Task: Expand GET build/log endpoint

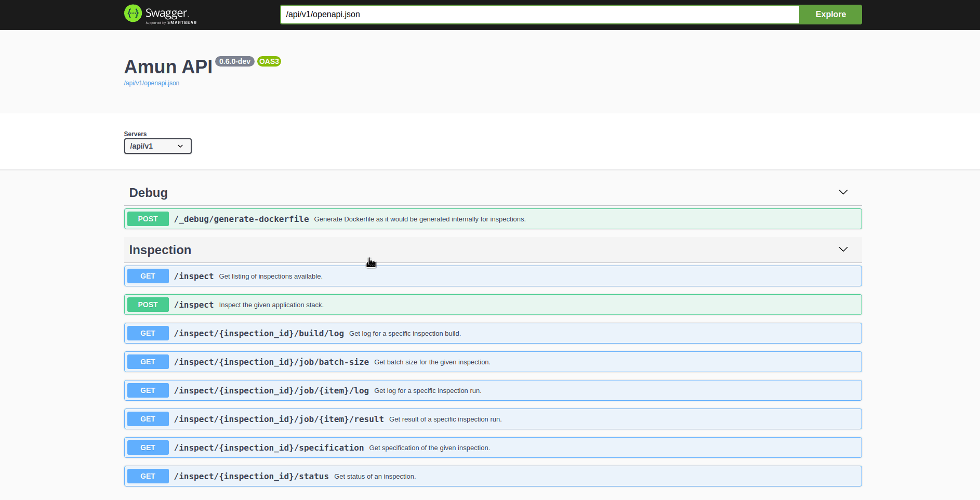Action: (x=493, y=333)
